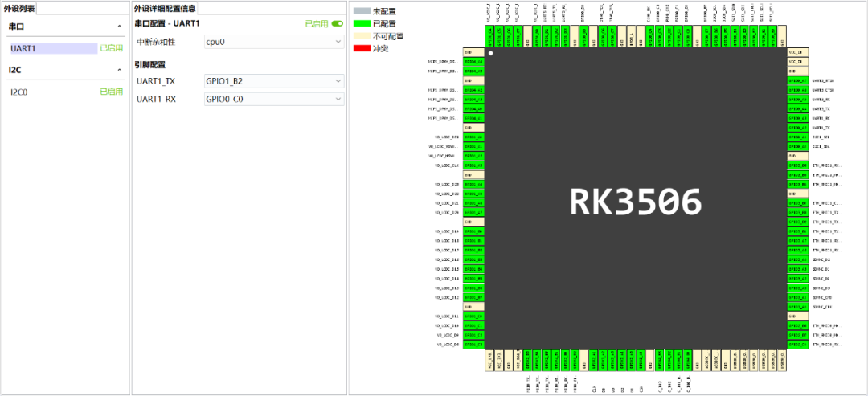Select the pin labeled SDMMC_D2
The height and width of the screenshot is (396, 868).
point(798,259)
